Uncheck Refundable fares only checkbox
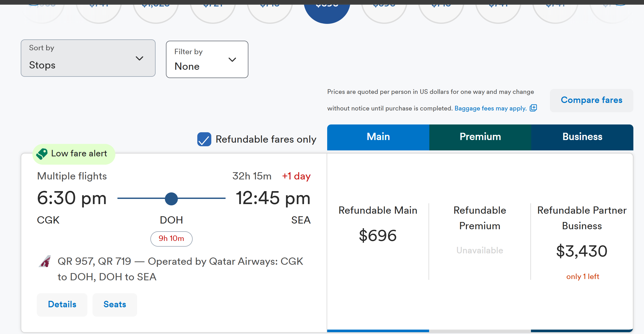 click(x=204, y=139)
